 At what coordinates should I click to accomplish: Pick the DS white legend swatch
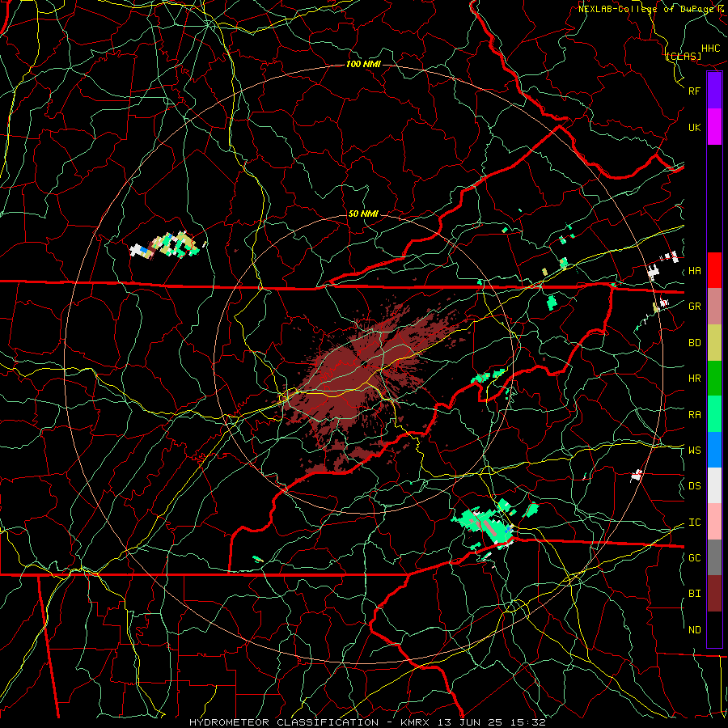714,485
